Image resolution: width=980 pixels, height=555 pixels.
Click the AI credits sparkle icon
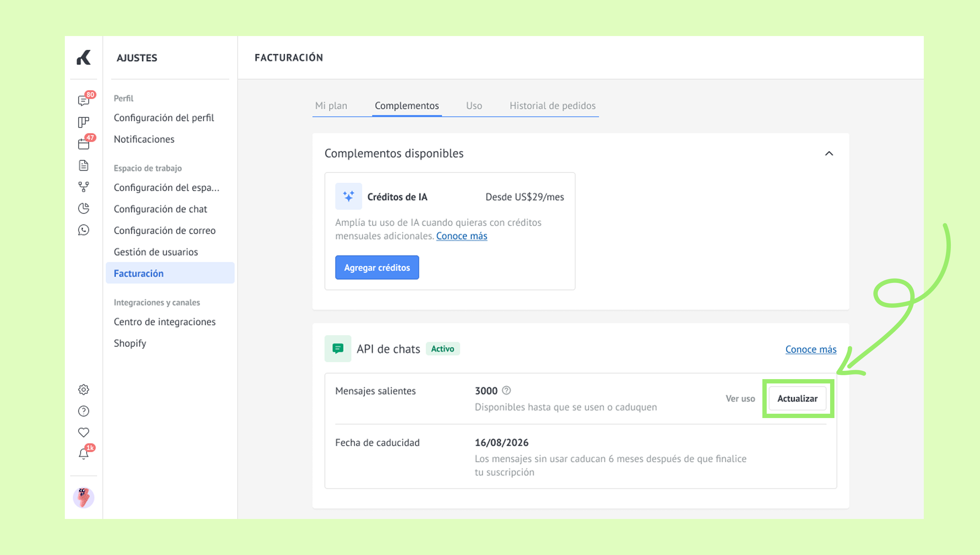(x=349, y=196)
